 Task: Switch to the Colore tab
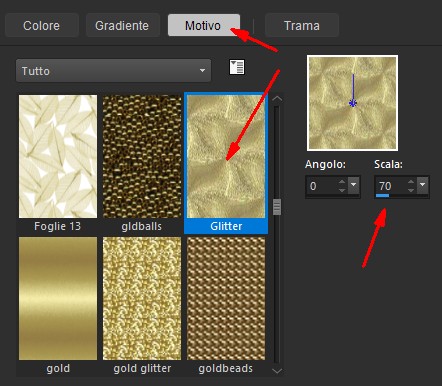[x=42, y=25]
